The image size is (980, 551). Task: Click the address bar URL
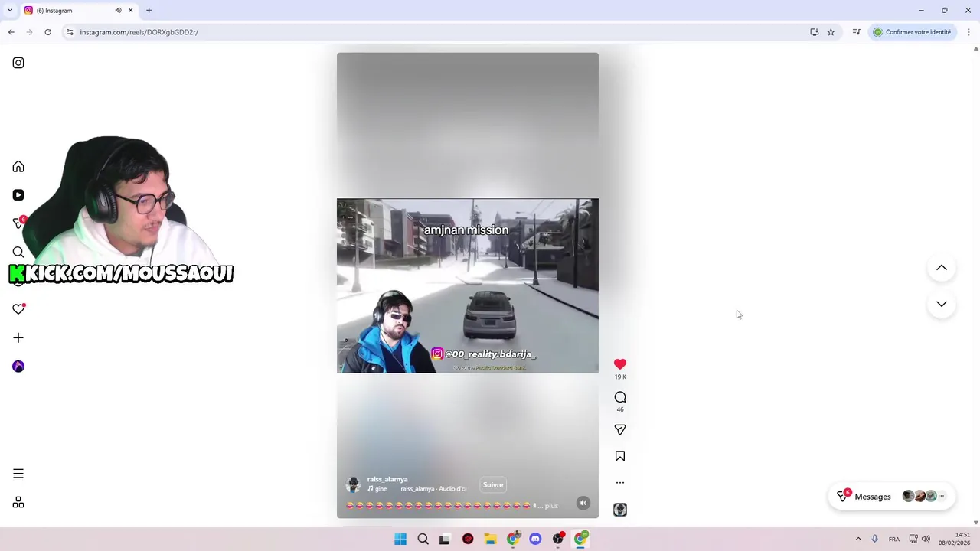pos(139,32)
